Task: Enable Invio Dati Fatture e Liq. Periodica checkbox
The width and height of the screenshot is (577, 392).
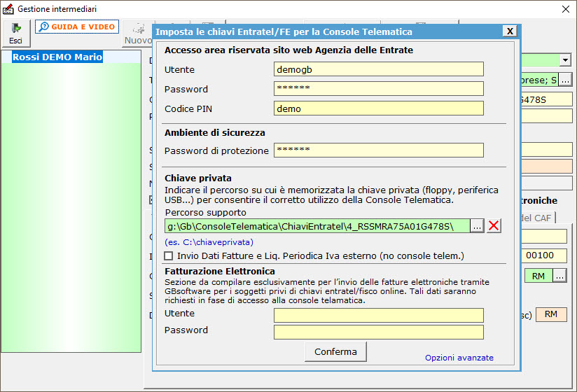Action: (169, 256)
